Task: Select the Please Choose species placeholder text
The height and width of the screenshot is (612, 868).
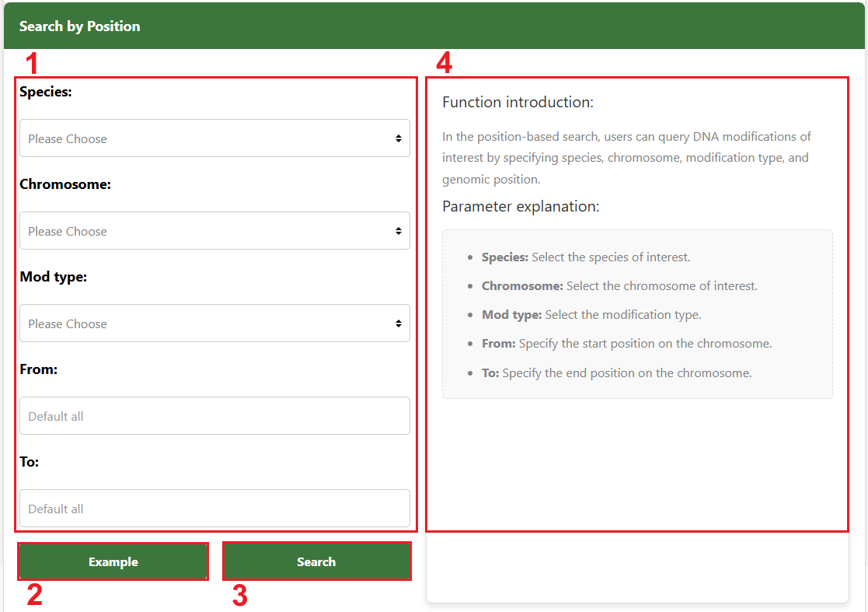Action: pos(68,138)
